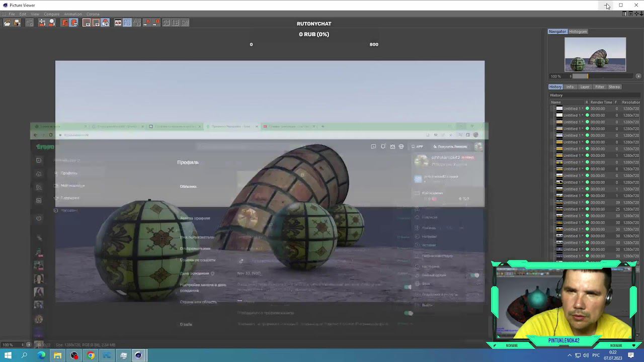The width and height of the screenshot is (644, 362).
Task: Select the History tab
Action: click(555, 87)
